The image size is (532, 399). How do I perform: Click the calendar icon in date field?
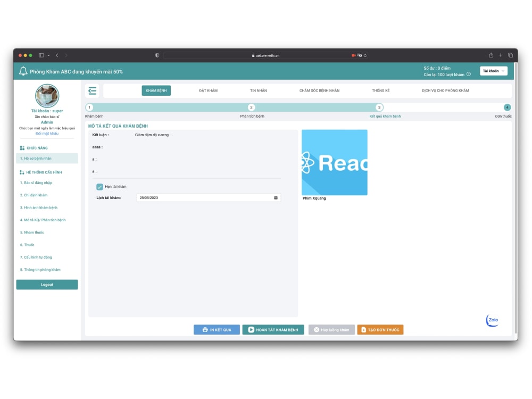click(276, 198)
